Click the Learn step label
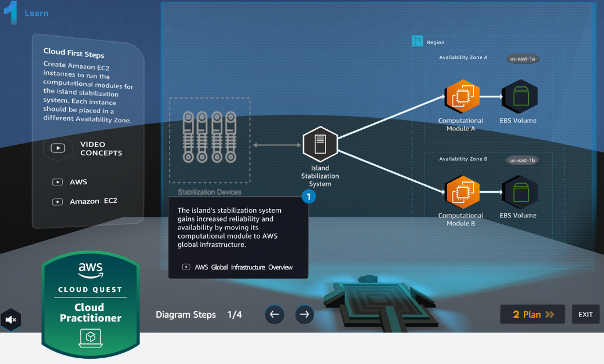Screen dimensions: 604x364 tap(37, 14)
